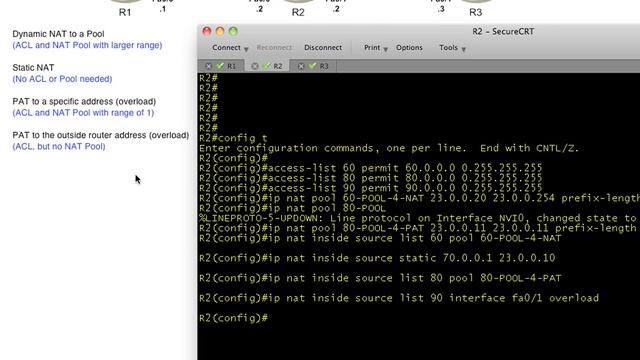Image resolution: width=640 pixels, height=360 pixels.
Task: Click the Disconnect toolbar button
Action: (323, 48)
